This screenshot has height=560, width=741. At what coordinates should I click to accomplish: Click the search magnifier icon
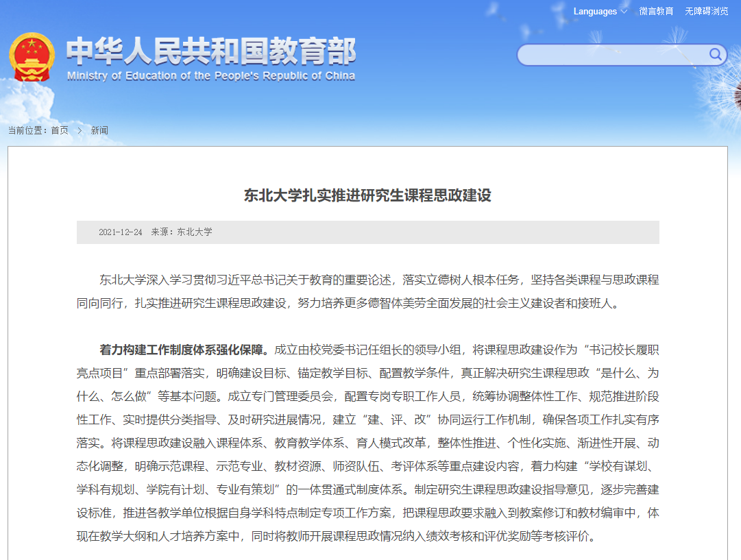tap(715, 55)
